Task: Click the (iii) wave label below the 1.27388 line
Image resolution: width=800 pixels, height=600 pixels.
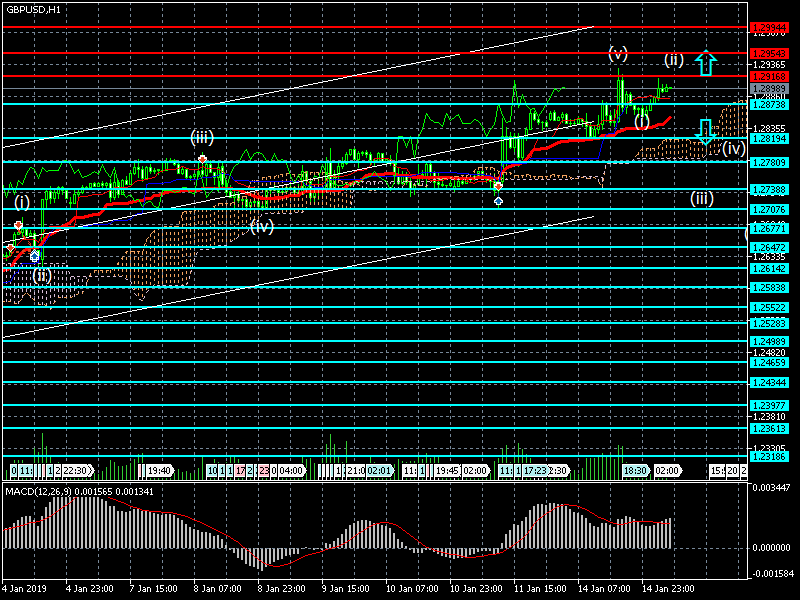Action: (702, 198)
